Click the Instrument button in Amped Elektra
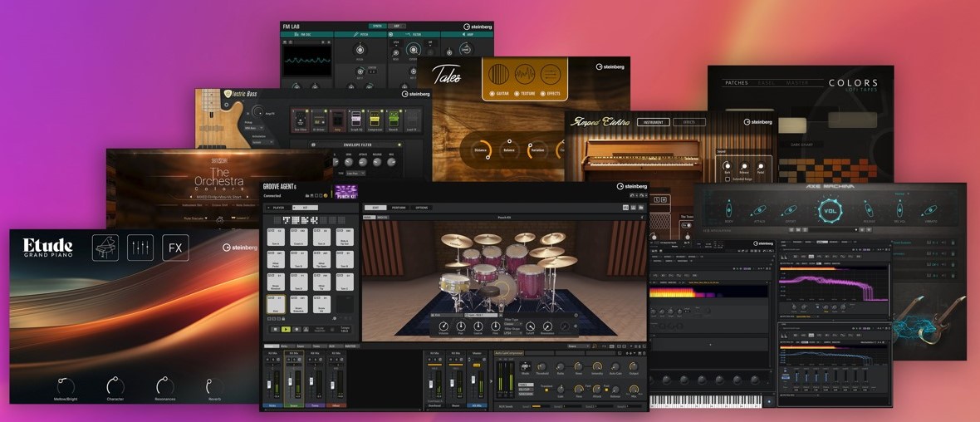 [x=653, y=122]
